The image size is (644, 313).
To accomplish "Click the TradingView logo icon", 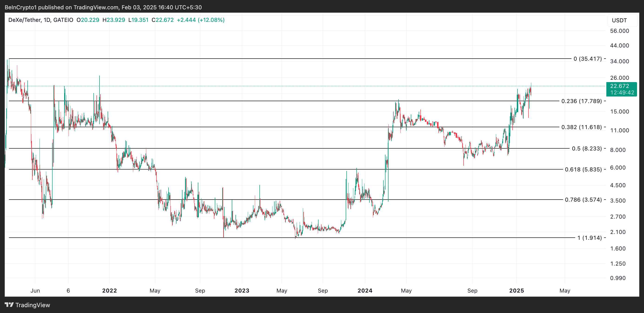I will pyautogui.click(x=9, y=305).
